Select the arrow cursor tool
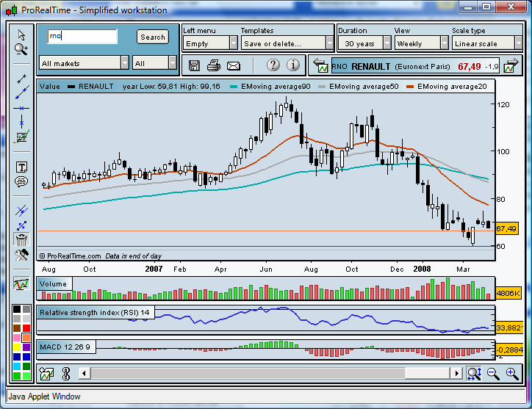532x409 pixels. 21,35
